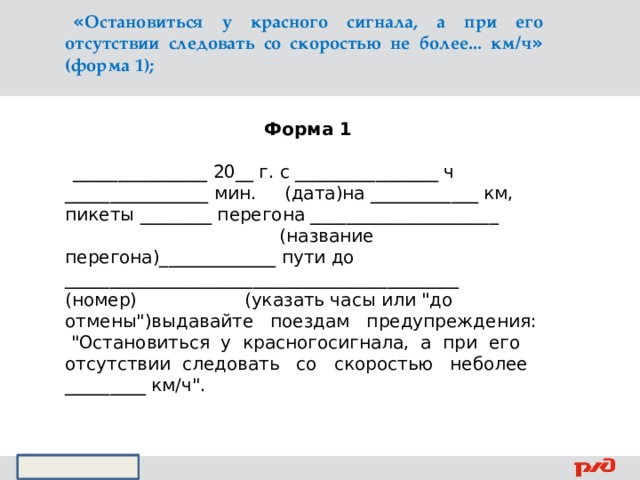Click the black text 'красногосигнала,'
Screen dimensions: 640x480
pos(325,343)
